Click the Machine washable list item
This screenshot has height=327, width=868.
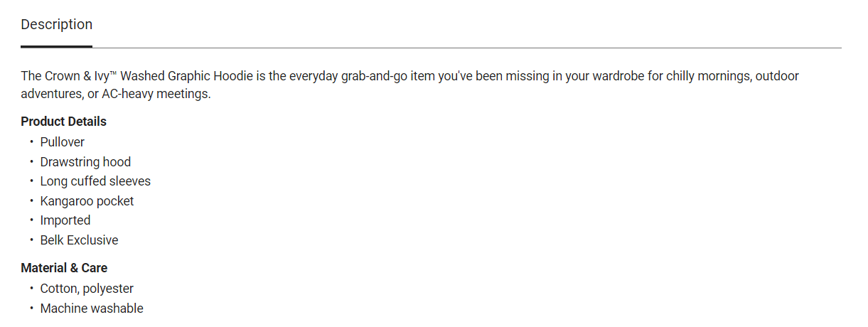point(92,309)
